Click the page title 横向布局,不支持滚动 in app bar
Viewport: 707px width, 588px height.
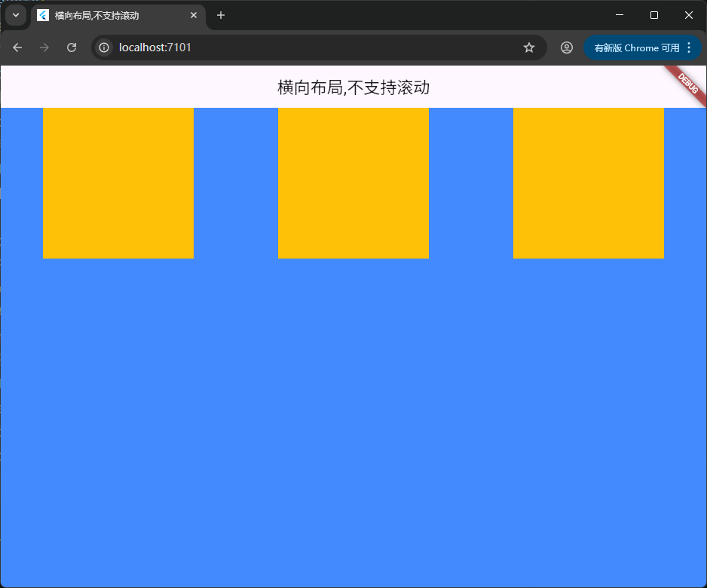pyautogui.click(x=353, y=87)
